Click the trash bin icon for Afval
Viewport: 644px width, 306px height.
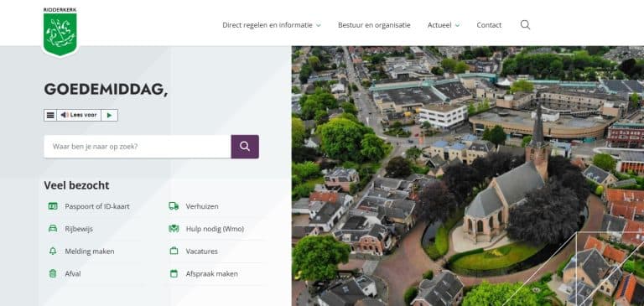[53, 273]
